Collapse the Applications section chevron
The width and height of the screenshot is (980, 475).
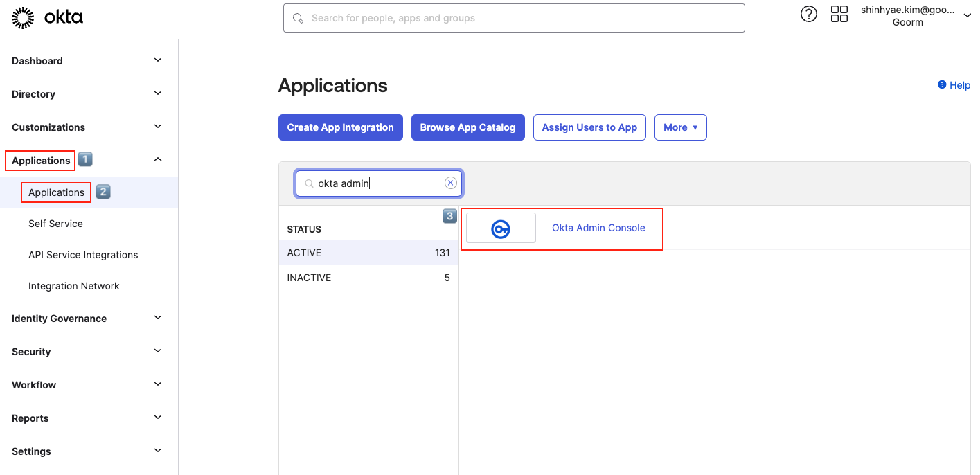tap(158, 160)
